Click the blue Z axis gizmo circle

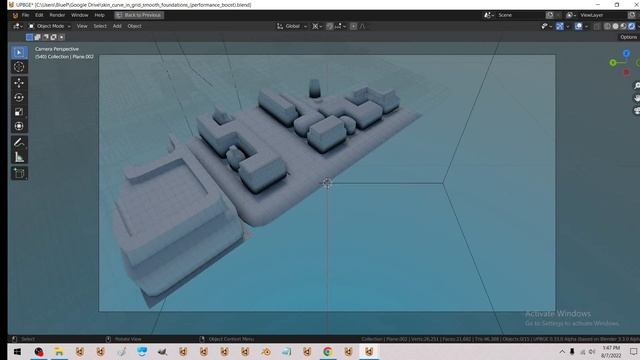[626, 53]
